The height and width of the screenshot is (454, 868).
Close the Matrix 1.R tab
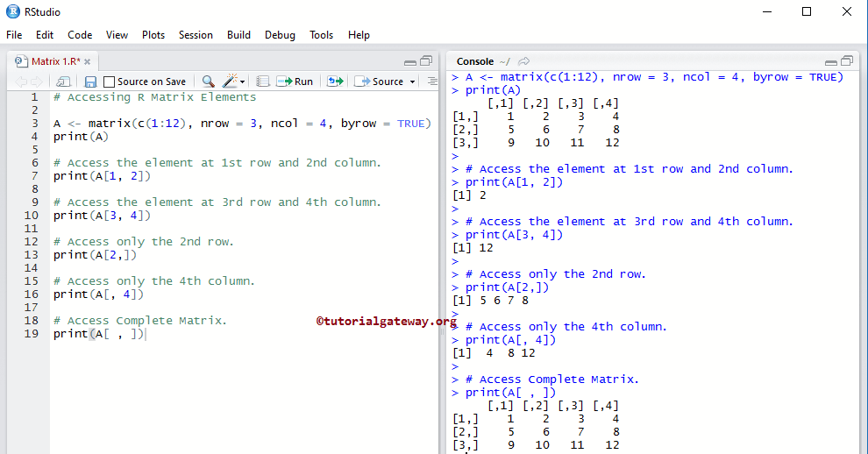(x=88, y=61)
